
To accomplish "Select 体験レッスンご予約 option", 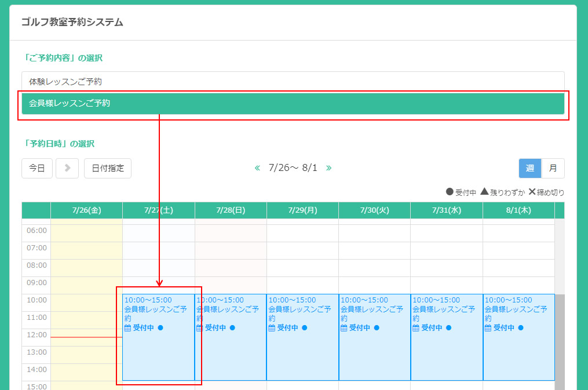I will click(x=293, y=82).
